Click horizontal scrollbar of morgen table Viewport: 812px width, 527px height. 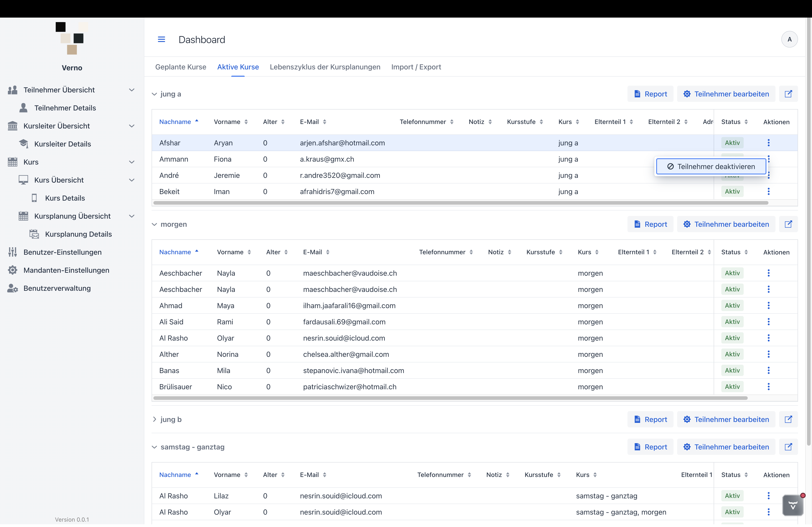coord(450,398)
